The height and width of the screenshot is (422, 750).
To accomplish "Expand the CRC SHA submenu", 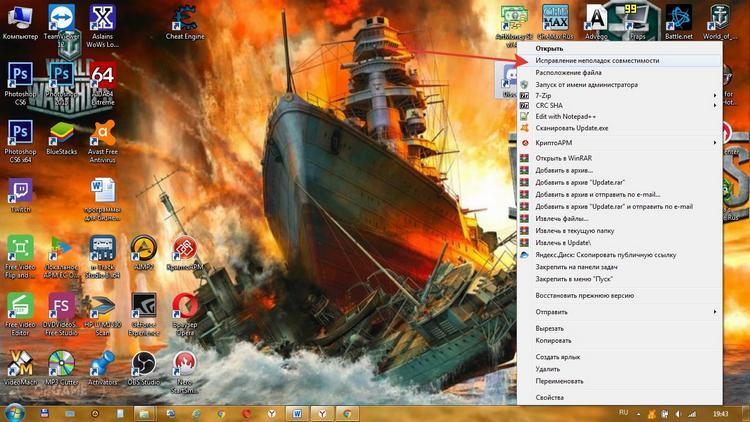I will 620,105.
